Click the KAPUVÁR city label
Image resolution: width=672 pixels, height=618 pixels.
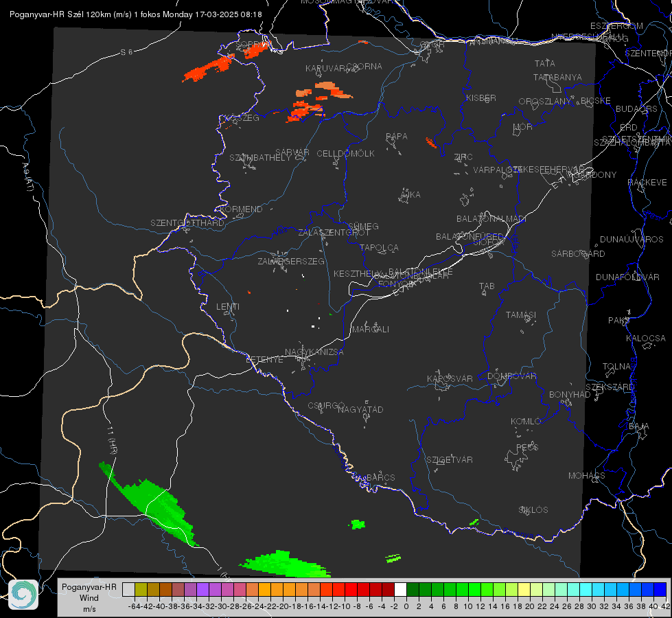tap(325, 69)
